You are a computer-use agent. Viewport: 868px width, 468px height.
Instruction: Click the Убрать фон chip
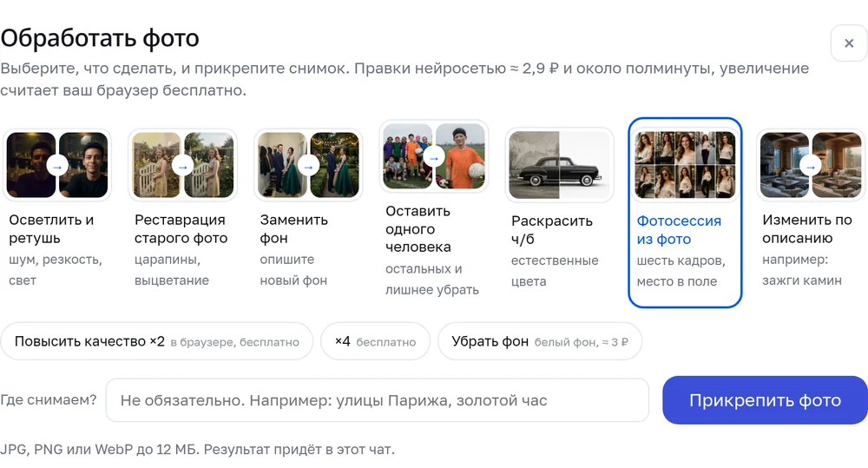[540, 341]
